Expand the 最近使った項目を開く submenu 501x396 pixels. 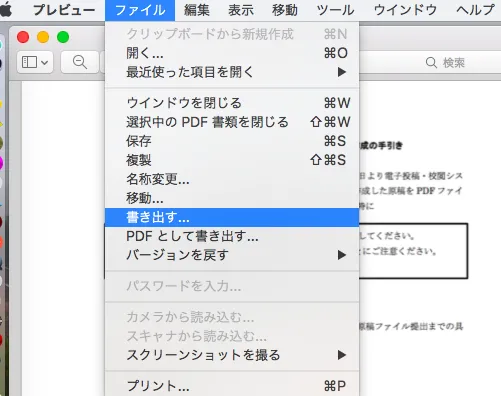pyautogui.click(x=232, y=72)
